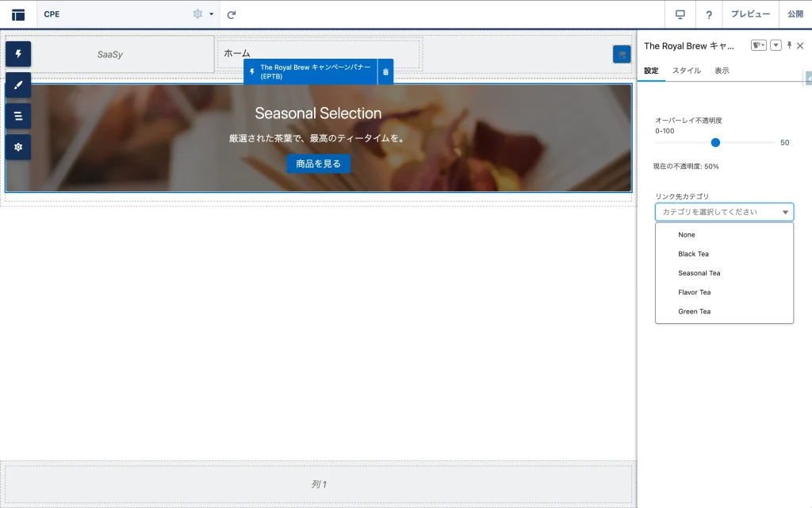Choose Seasonal Tea from category list
Screen dimensions: 812x508
click(x=699, y=273)
